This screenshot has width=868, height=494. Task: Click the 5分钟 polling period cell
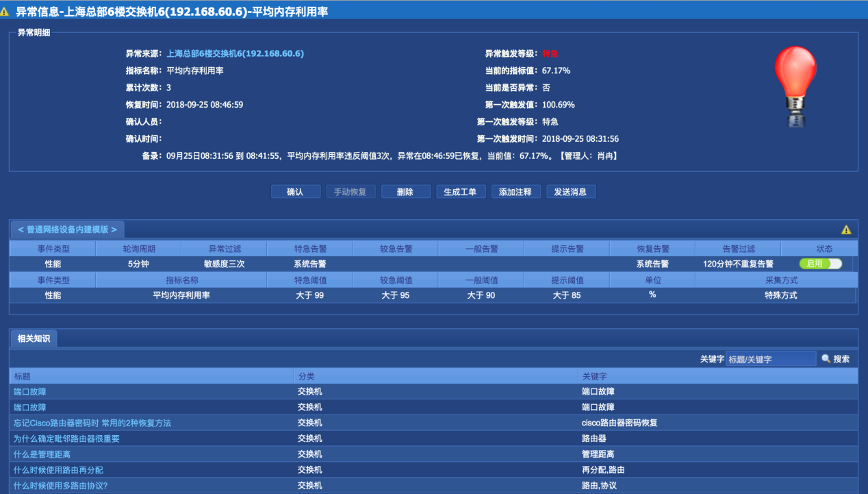coord(138,264)
